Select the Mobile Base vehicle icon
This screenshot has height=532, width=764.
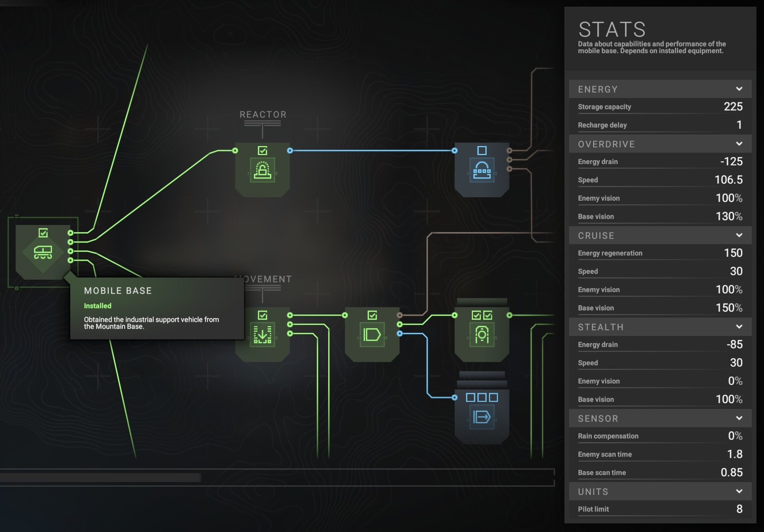coord(42,252)
